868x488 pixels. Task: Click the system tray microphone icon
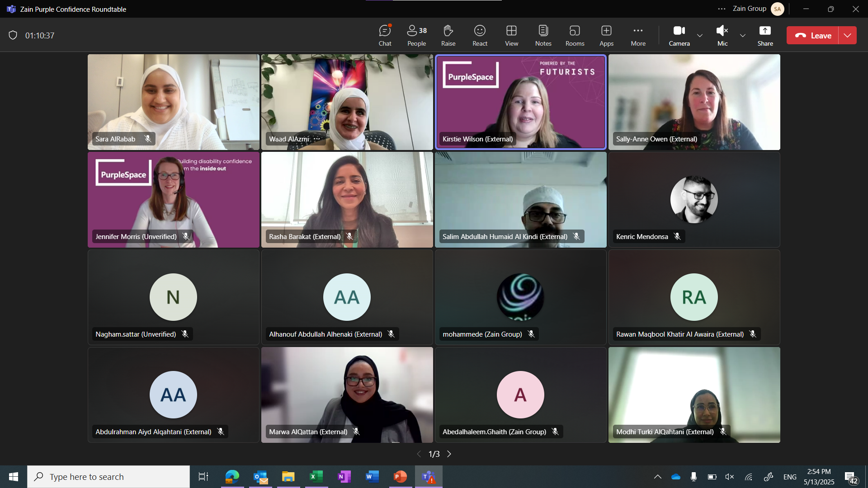(x=693, y=477)
